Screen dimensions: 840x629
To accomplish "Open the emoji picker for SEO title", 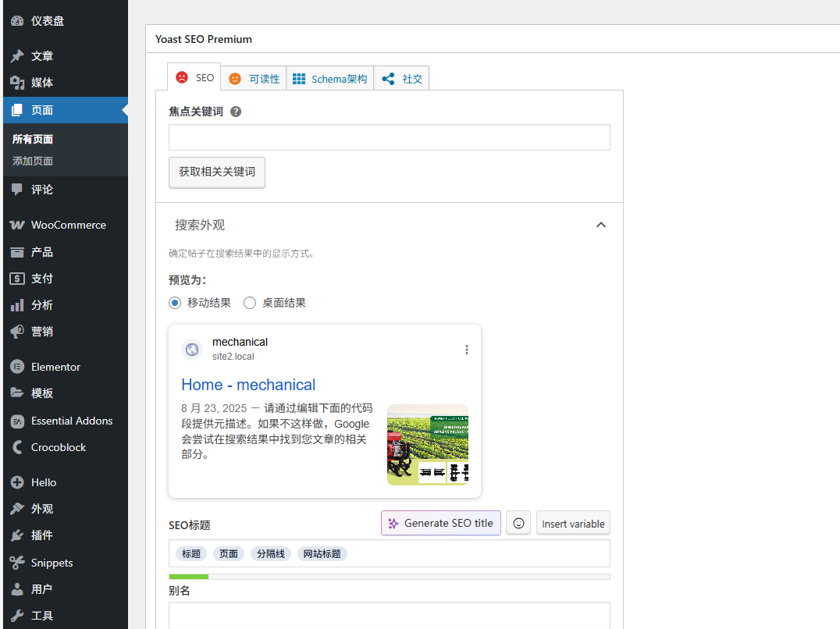I will pyautogui.click(x=518, y=523).
